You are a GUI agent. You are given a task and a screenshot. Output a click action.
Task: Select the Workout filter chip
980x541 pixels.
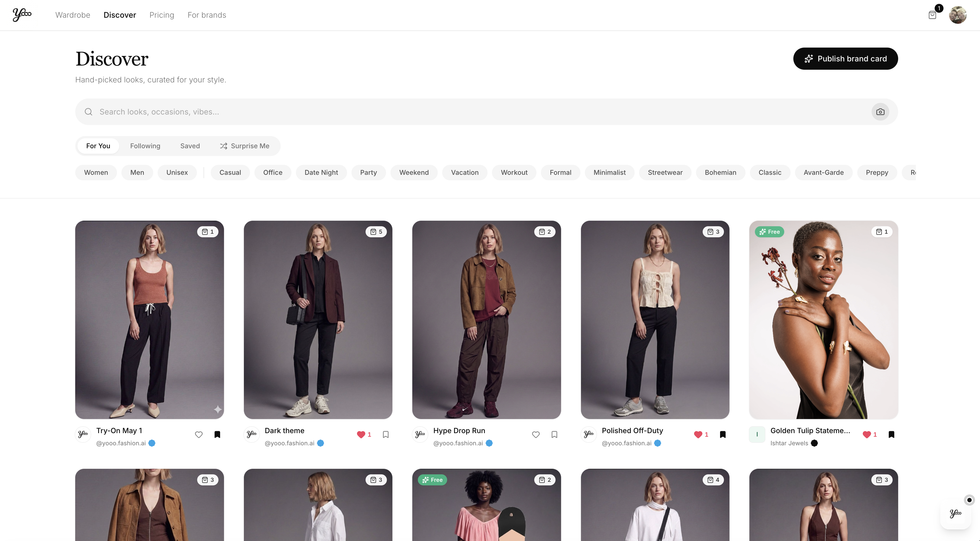click(x=514, y=172)
